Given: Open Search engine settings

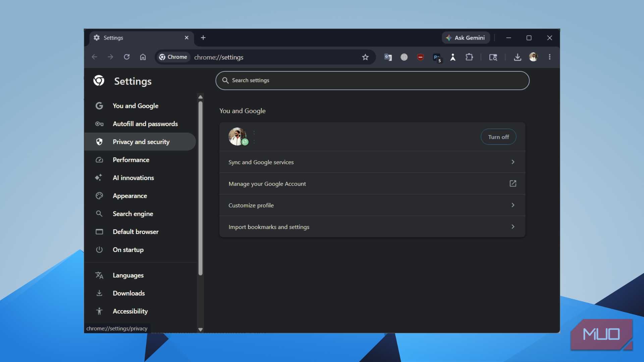Looking at the screenshot, I should [x=140, y=214].
